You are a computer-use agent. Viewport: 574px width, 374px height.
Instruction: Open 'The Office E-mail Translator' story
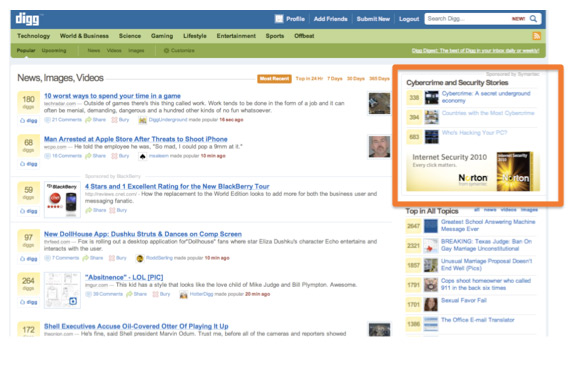[x=478, y=320]
